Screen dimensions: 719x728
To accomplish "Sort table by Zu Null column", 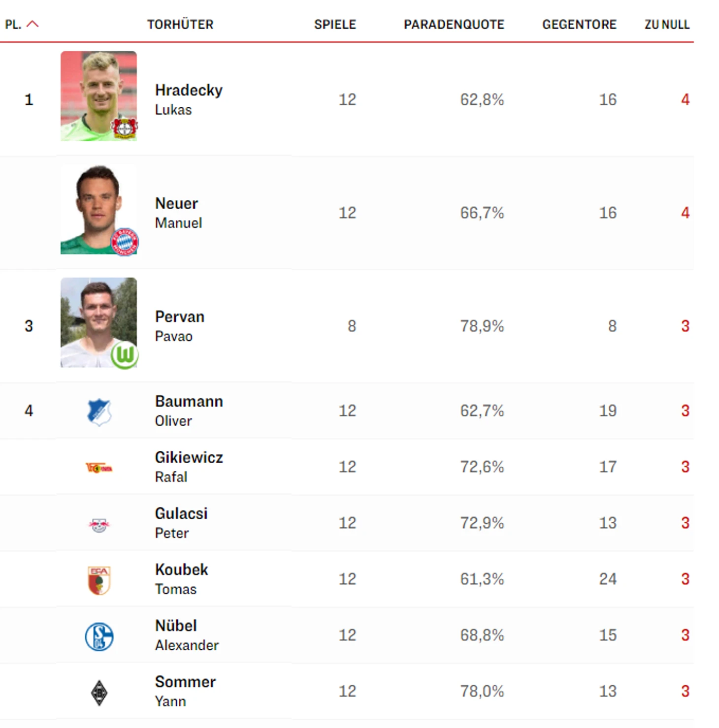I will [x=667, y=25].
